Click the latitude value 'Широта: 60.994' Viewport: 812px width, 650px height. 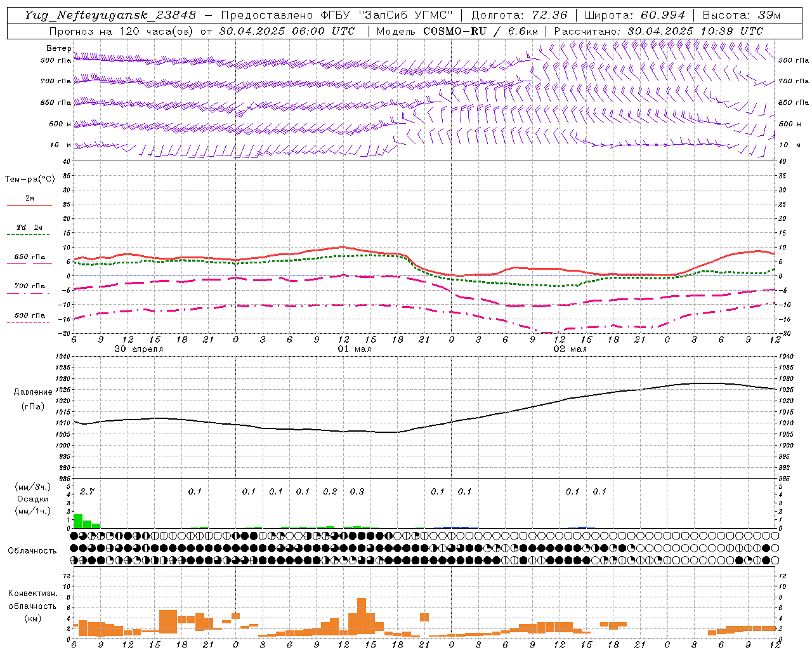635,15
